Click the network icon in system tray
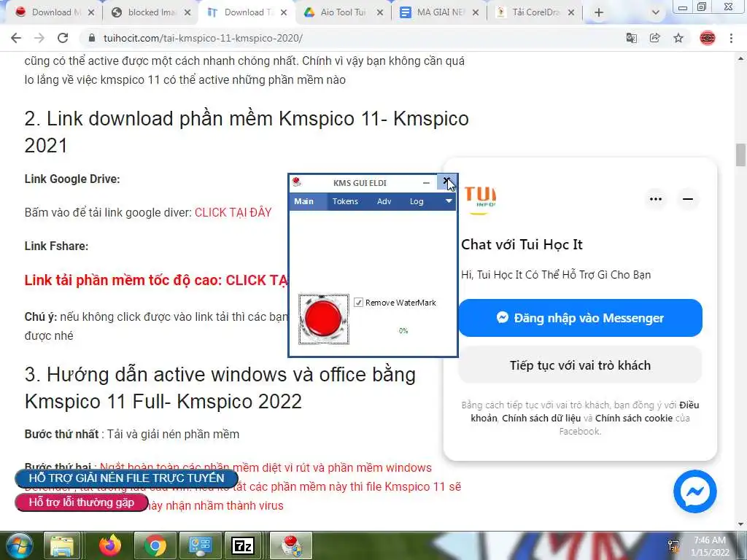Viewport: 747px width, 560px height. pos(673,545)
